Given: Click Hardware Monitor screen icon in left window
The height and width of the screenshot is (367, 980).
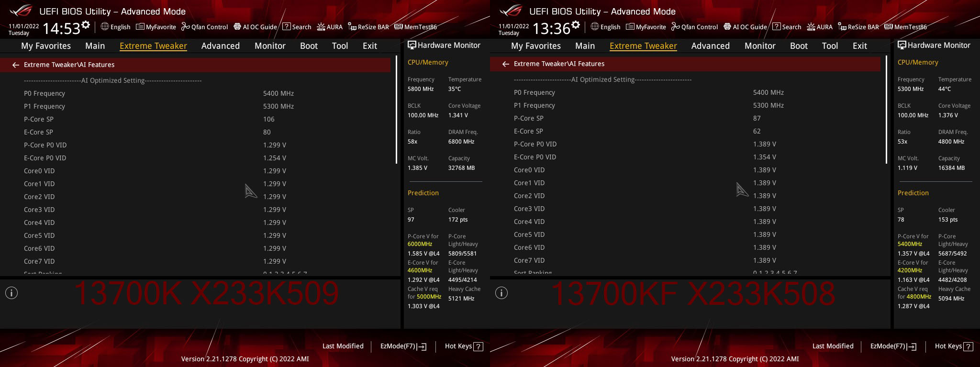Looking at the screenshot, I should pos(412,45).
